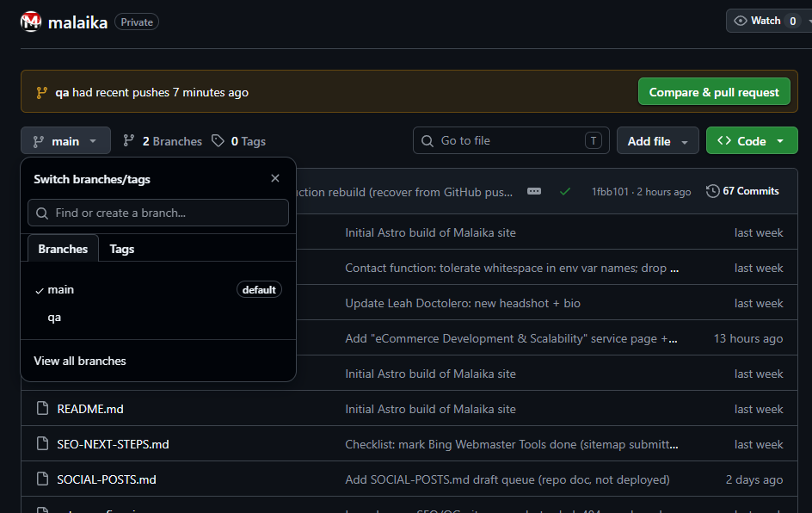Screen dimensions: 812x513
Task: Open commit 'Add eCommerce Development & Scalability'
Action: click(x=511, y=338)
